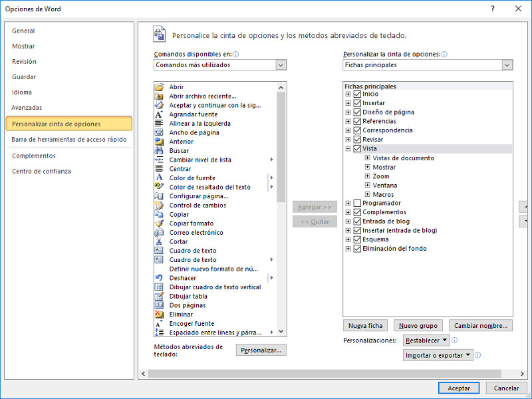Viewport: 532px width, 399px height.
Task: Click the Dos páginas icon
Action: coord(159,305)
